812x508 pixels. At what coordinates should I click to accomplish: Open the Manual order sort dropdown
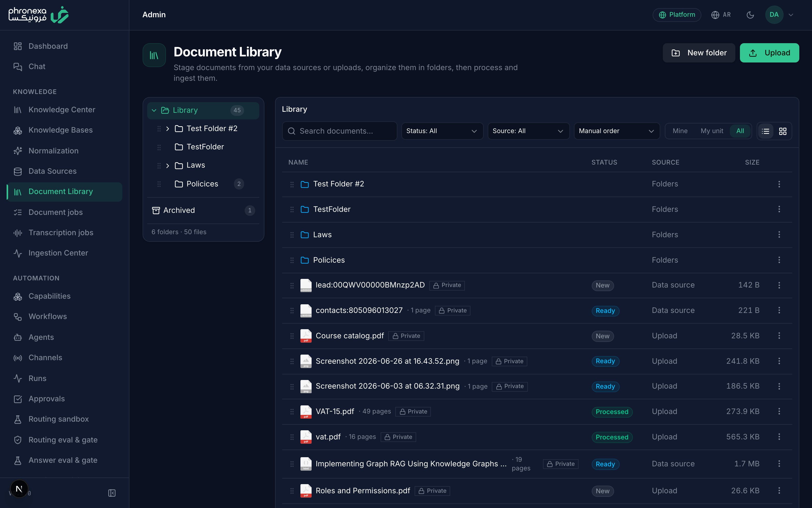click(x=617, y=131)
